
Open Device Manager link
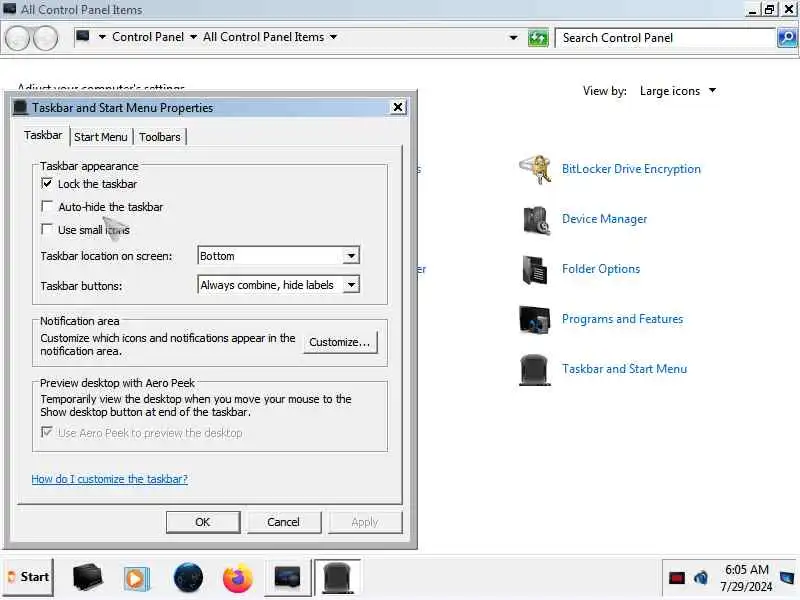tap(604, 219)
